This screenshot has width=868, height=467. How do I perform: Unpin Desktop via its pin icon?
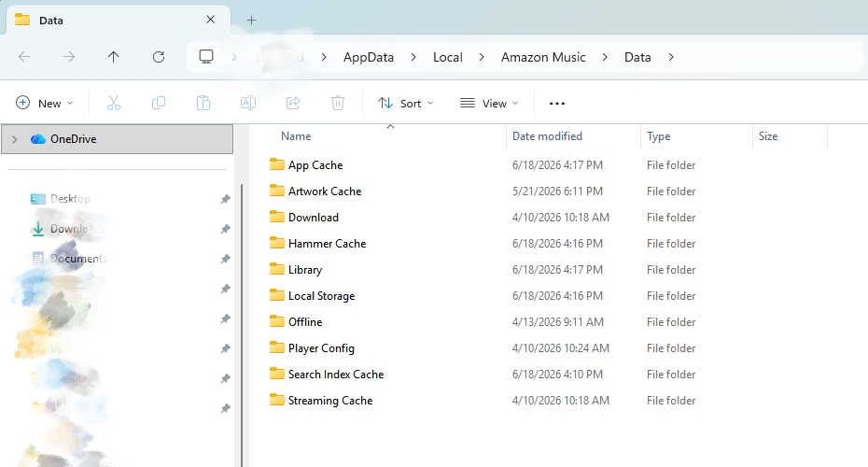(x=225, y=199)
